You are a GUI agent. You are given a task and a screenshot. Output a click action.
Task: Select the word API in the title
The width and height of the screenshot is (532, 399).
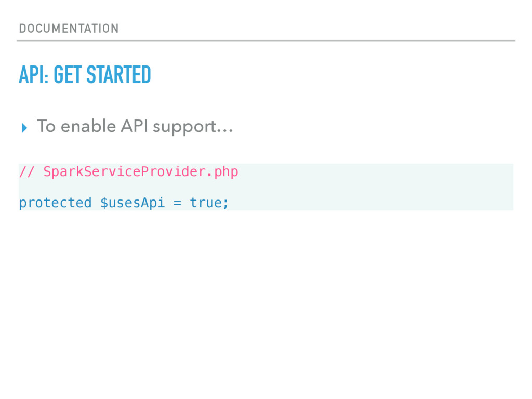tap(32, 75)
